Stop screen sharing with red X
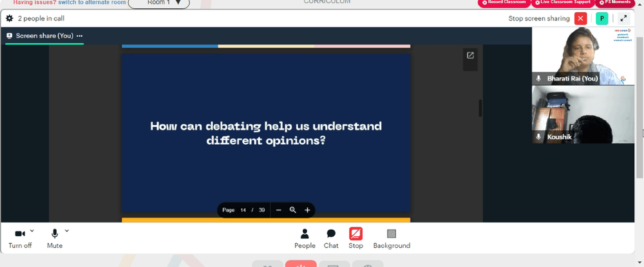644x267 pixels. point(580,19)
